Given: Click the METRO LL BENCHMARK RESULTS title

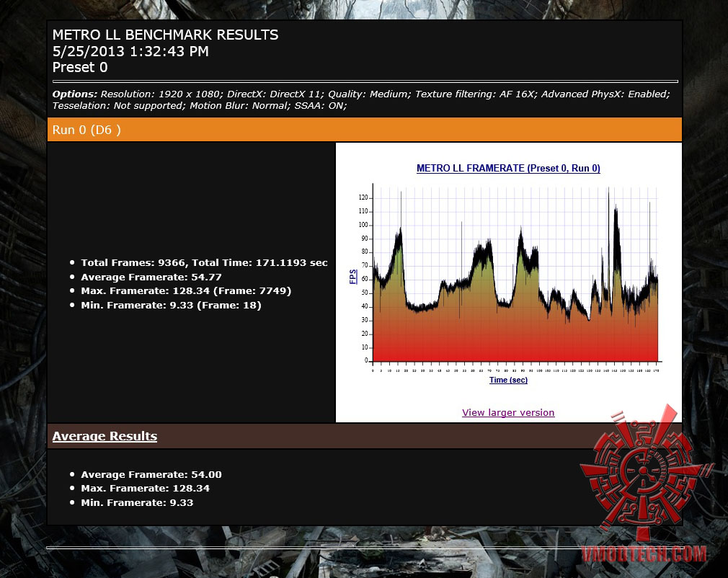Looking at the screenshot, I should (165, 35).
